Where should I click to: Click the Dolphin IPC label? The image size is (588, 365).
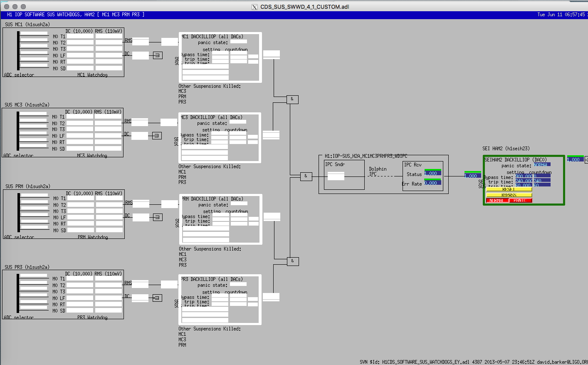pos(378,171)
